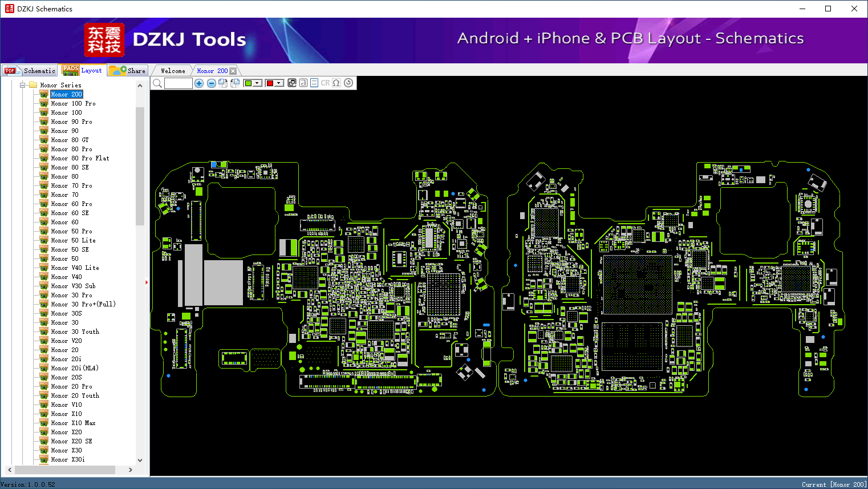Viewport: 868px width, 489px height.
Task: Click the search text field in the toolbar
Action: coord(179,83)
